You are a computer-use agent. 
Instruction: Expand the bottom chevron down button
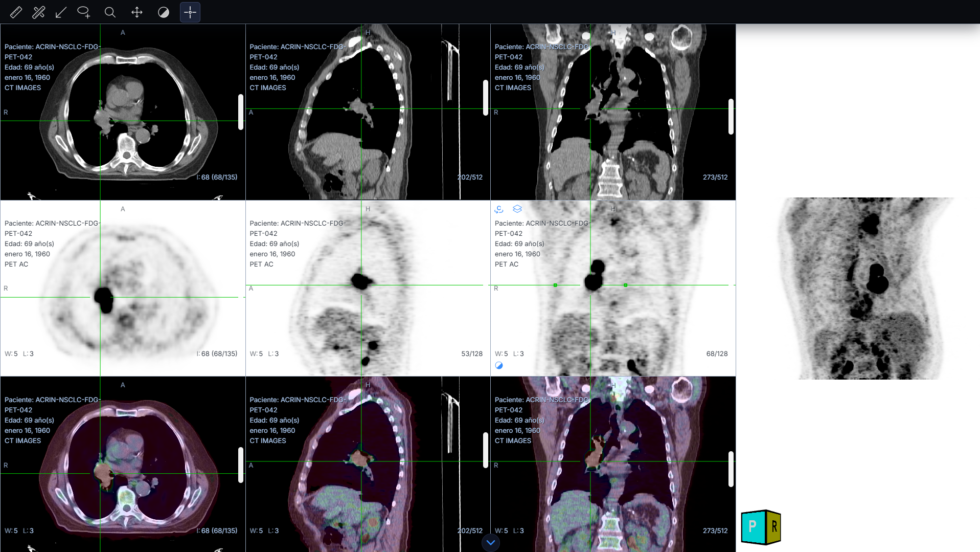click(x=491, y=542)
